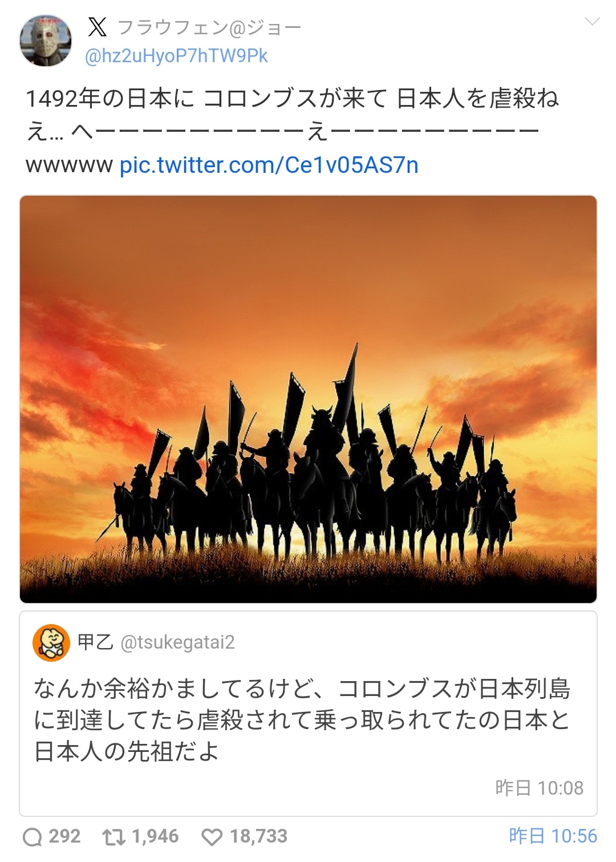Open the pic.twitter.com/Ce1v05AS7n link
The image size is (616, 862).
pyautogui.click(x=269, y=165)
